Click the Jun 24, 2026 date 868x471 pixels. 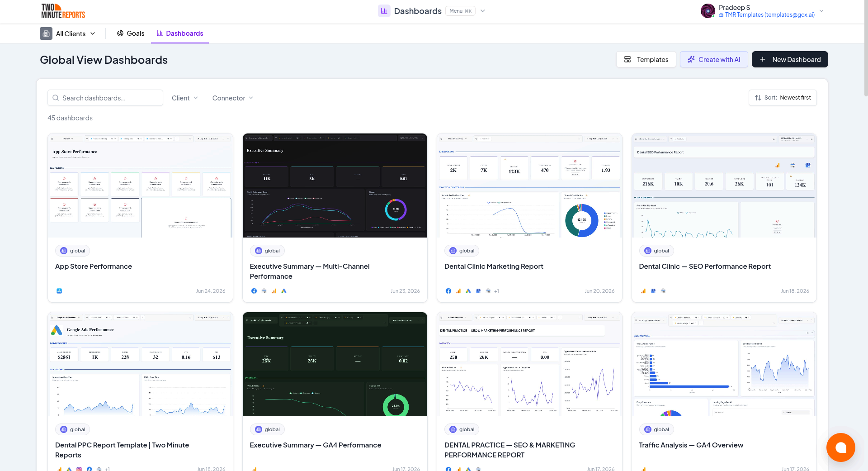(x=211, y=291)
